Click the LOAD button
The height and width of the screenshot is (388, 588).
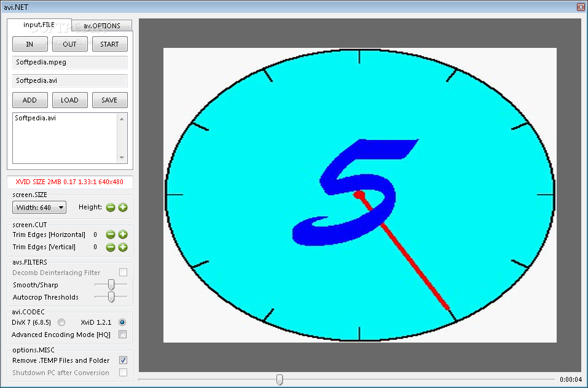pos(70,100)
